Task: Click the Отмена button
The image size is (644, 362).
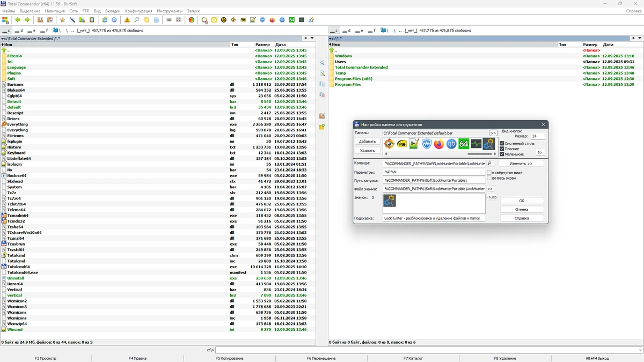Action: tap(522, 210)
